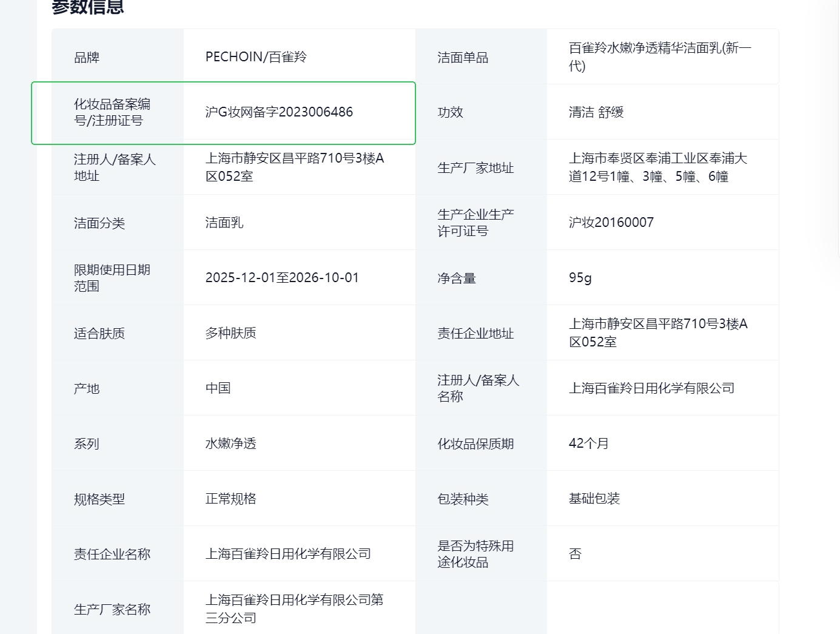Click the 功效 value 清洁 舒缓
The width and height of the screenshot is (840, 634).
pos(596,112)
